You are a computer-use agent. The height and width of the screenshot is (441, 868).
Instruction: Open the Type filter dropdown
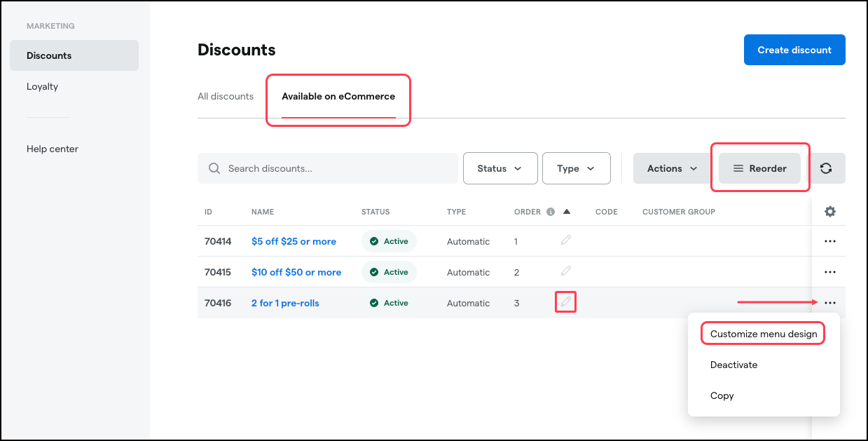577,168
